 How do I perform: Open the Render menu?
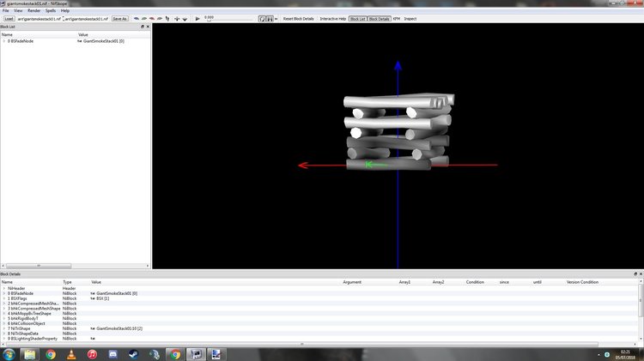click(x=33, y=10)
